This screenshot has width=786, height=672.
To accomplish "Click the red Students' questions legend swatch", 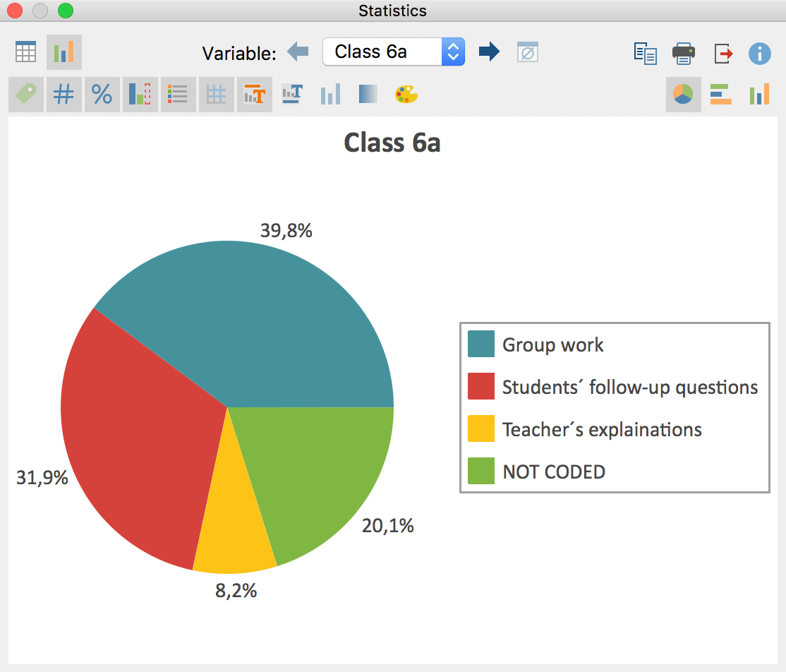I will point(481,386).
